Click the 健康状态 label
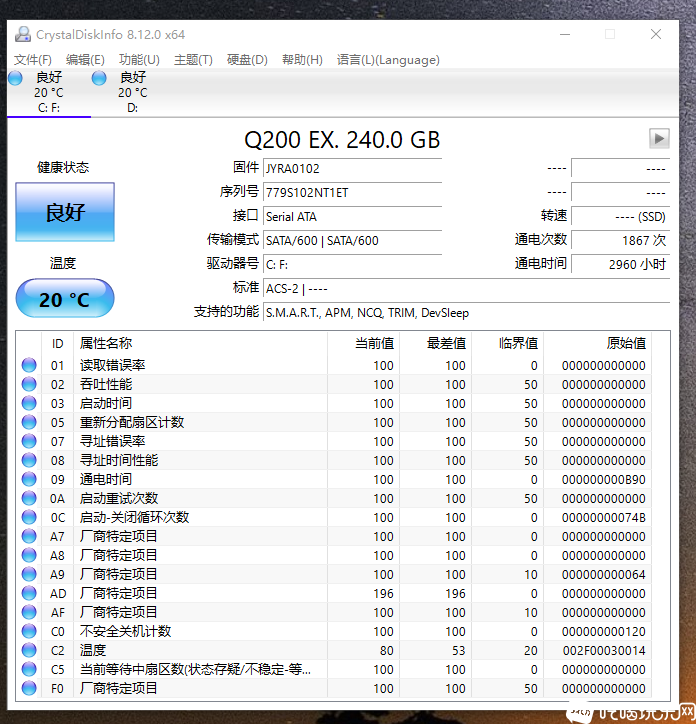The height and width of the screenshot is (724, 696). [x=63, y=167]
